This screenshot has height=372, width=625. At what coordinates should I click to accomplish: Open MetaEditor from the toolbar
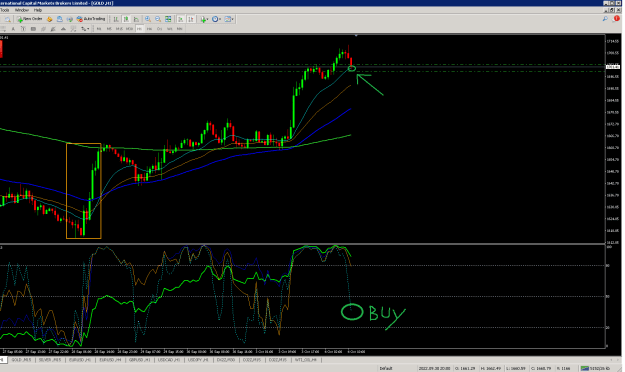49,19
